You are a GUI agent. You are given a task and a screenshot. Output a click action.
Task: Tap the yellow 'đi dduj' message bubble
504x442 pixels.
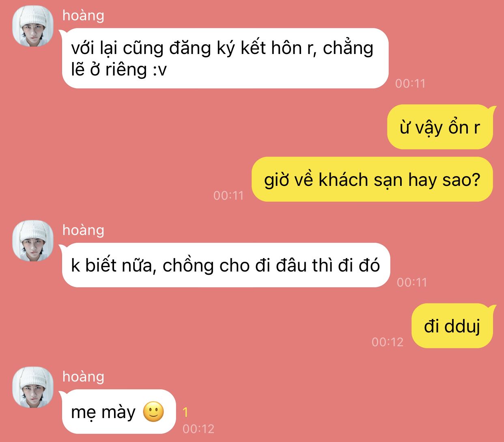pos(452,326)
